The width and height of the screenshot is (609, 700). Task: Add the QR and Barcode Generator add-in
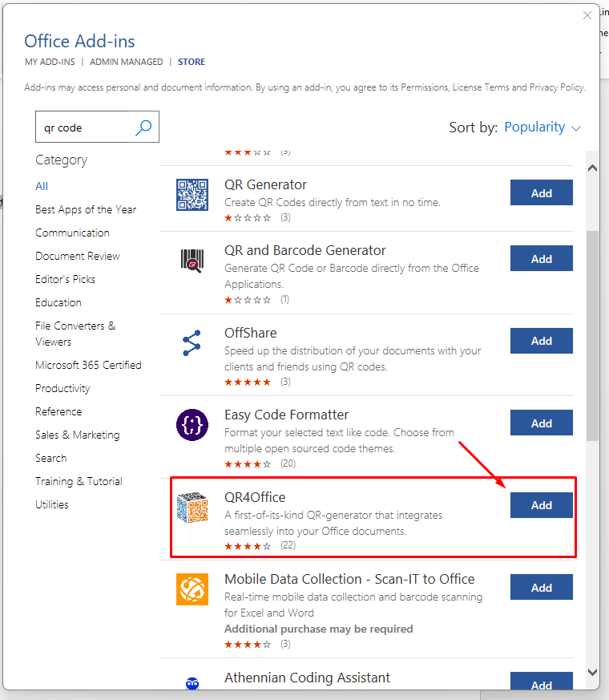pos(541,258)
